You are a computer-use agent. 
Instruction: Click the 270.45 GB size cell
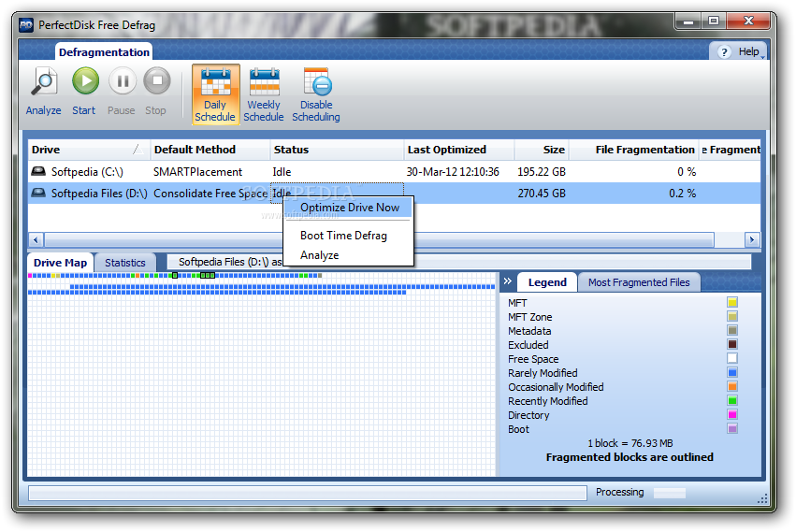(x=542, y=194)
